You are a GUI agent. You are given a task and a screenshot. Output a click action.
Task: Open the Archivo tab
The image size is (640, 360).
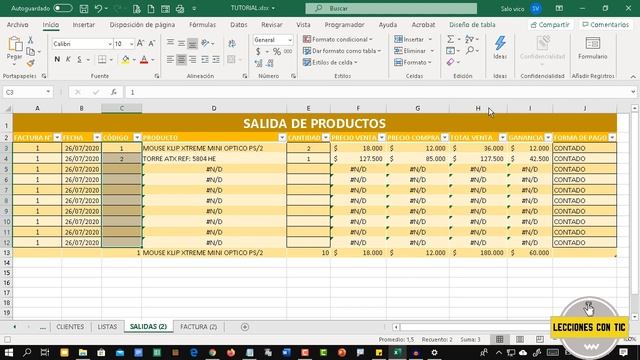[18, 25]
